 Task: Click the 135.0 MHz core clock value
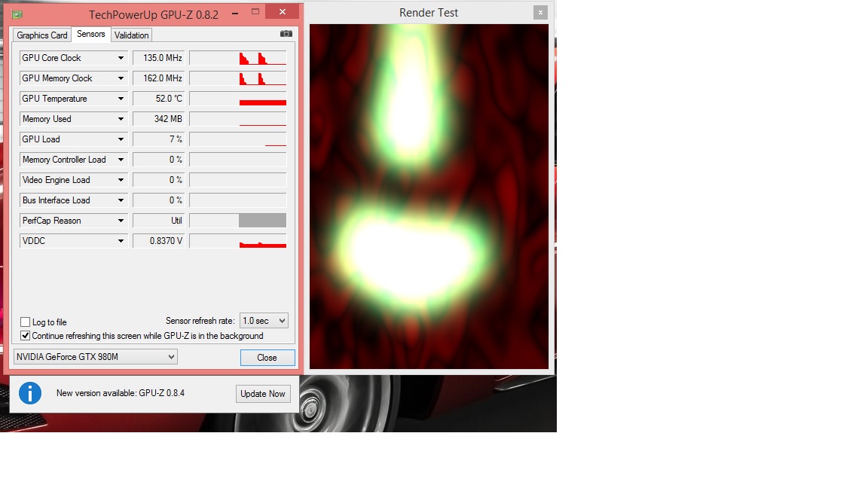click(x=158, y=58)
